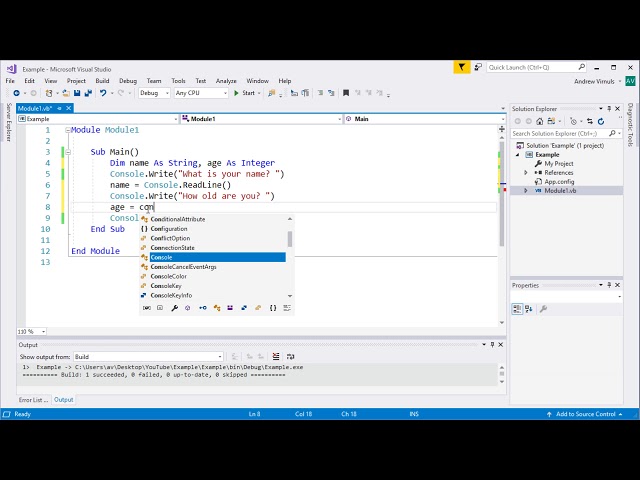This screenshot has width=640, height=480.
Task: Toggle Word Wrap in the Output toolbar
Action: [x=290, y=356]
